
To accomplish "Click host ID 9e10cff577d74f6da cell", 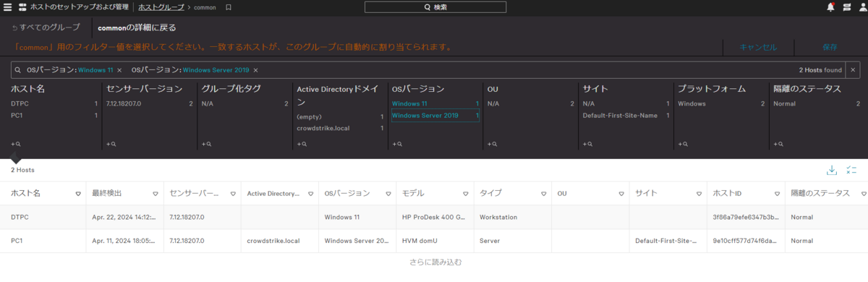I will 745,241.
